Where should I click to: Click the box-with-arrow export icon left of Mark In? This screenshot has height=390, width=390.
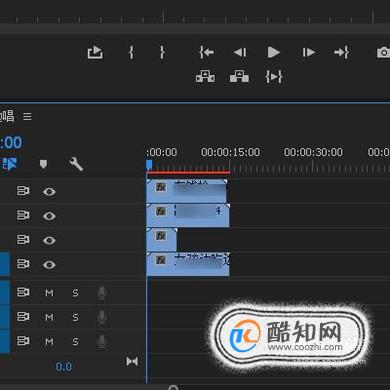95,52
